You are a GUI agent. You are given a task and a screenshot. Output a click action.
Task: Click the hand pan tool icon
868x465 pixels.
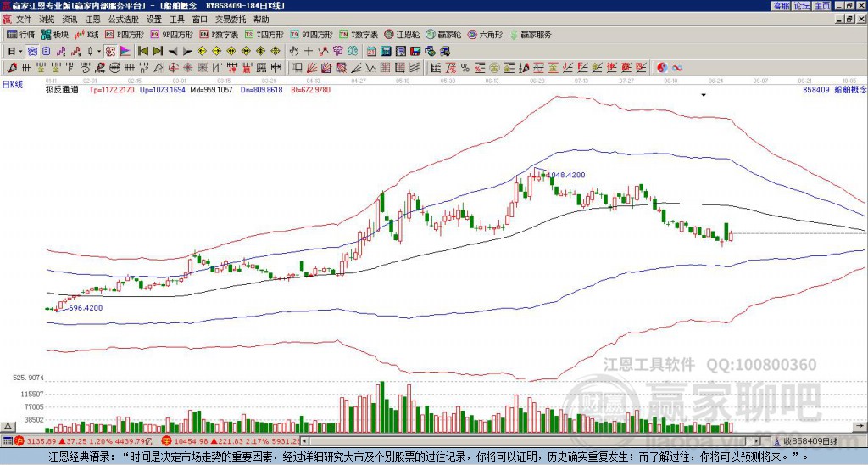(293, 52)
